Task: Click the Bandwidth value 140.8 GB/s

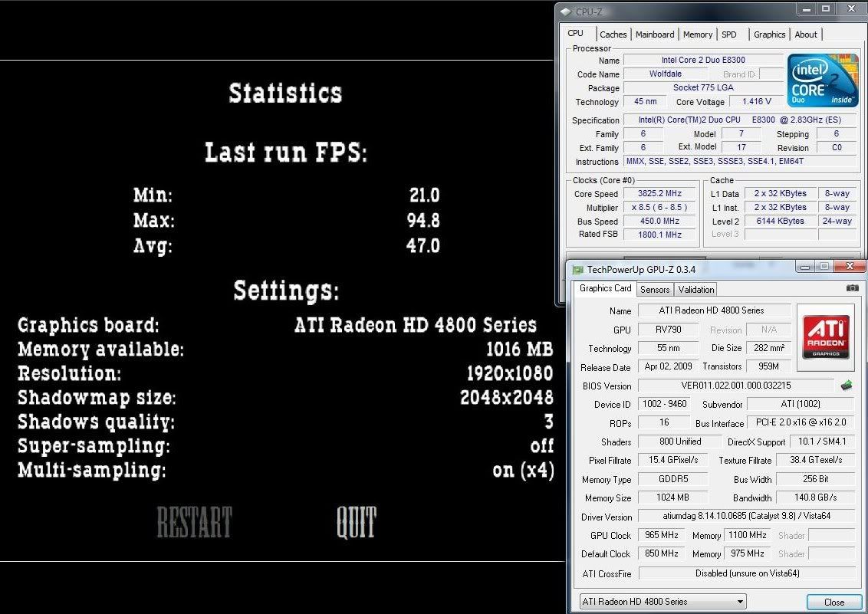Action: [815, 497]
